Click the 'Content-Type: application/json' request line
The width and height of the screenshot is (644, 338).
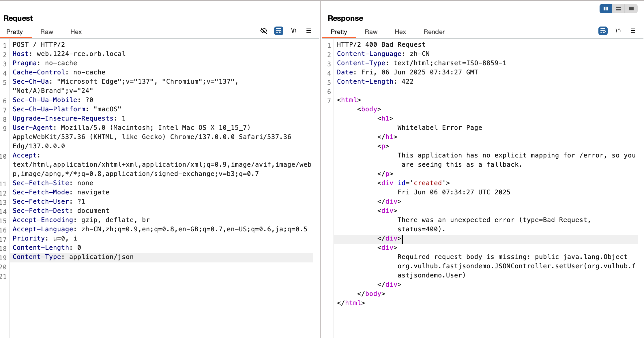pyautogui.click(x=73, y=257)
